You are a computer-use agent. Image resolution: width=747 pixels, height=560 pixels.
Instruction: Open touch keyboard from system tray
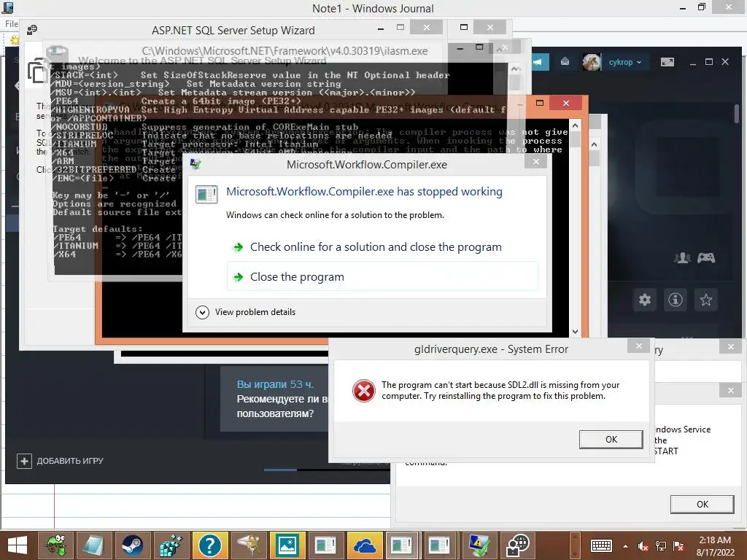coord(601,545)
